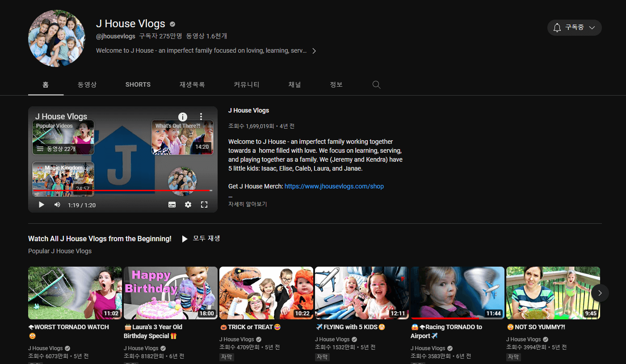
Task: Click the verified badge next to channel name
Action: click(x=172, y=24)
